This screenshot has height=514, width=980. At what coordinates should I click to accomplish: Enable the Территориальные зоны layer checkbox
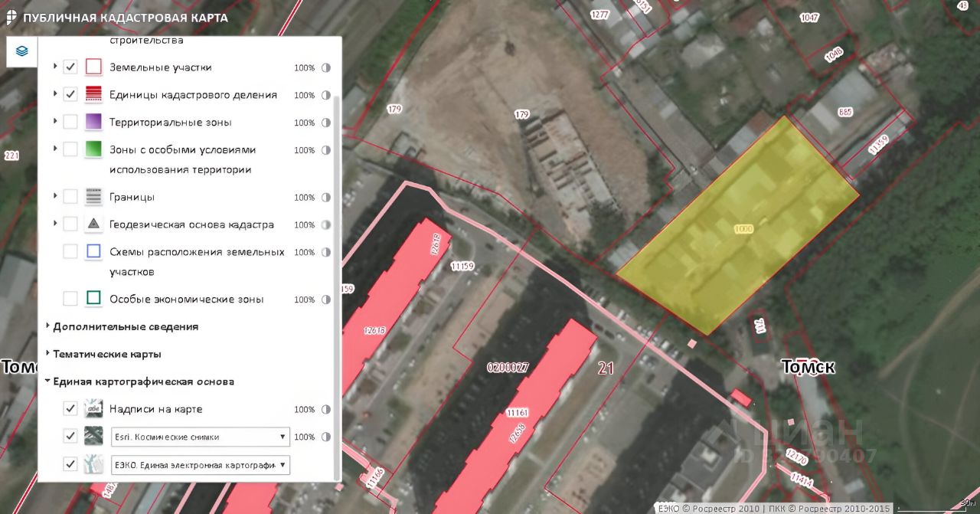(x=70, y=123)
